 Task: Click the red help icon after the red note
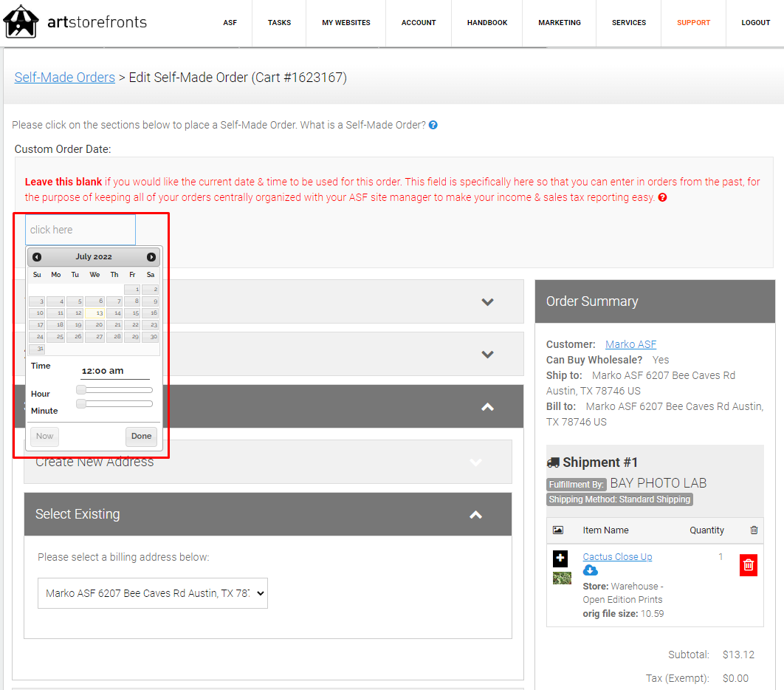click(x=662, y=197)
